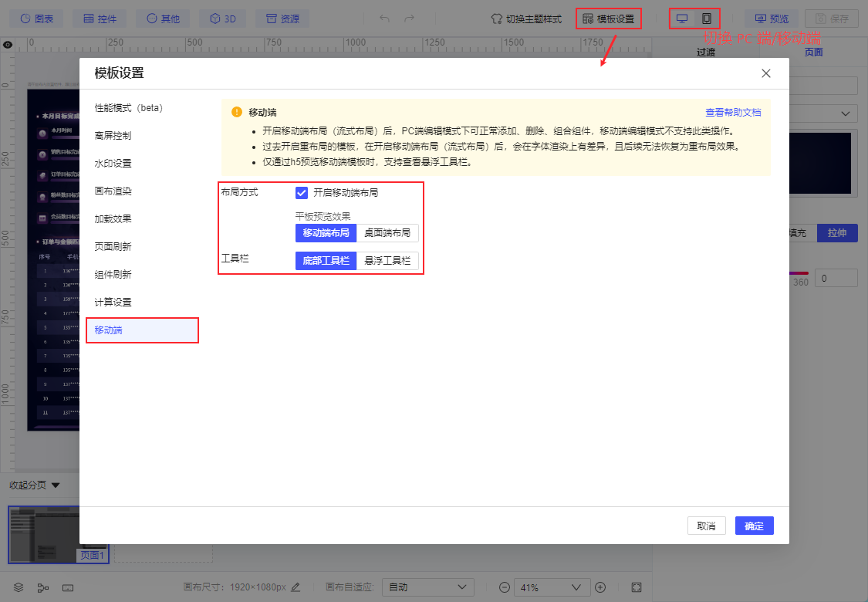Choose 桌面端布局 tablet preview option
Viewport: 868px width, 602px height.
387,233
